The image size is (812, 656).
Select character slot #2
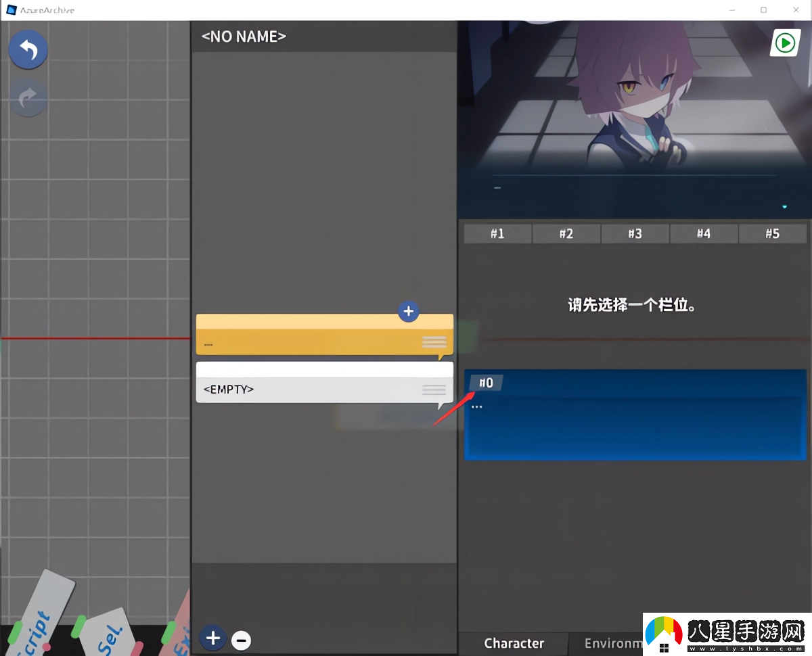[x=566, y=233]
